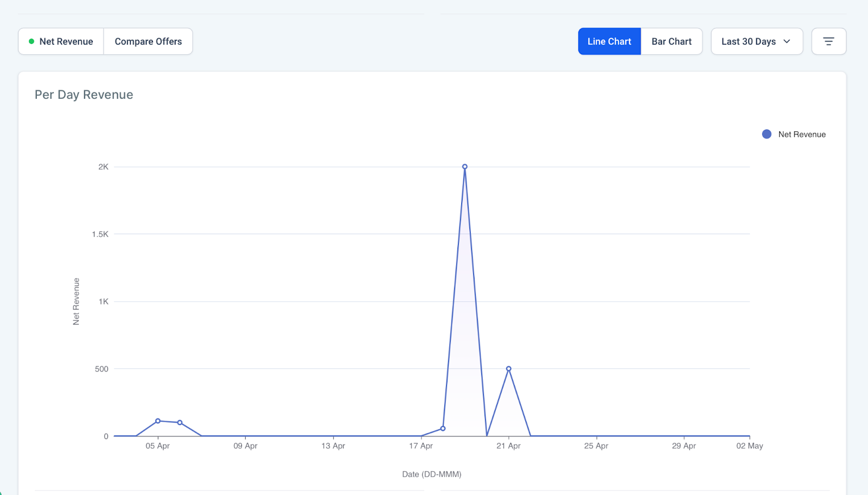Click the data point near 18 Apr
The width and height of the screenshot is (868, 495).
coord(443,429)
